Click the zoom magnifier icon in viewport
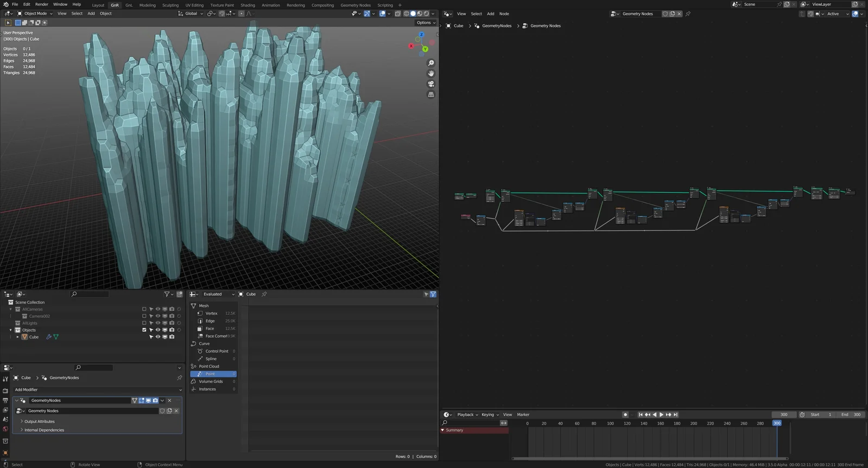 [431, 63]
